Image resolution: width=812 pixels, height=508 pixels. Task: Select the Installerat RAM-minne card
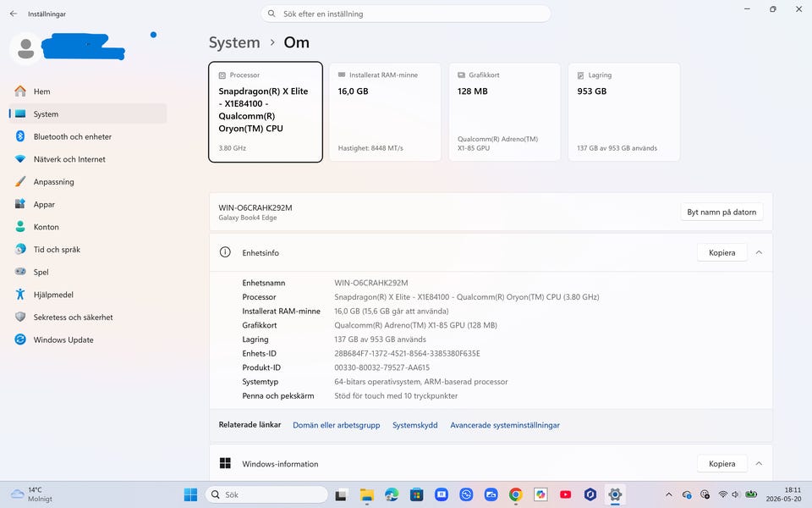click(x=385, y=112)
